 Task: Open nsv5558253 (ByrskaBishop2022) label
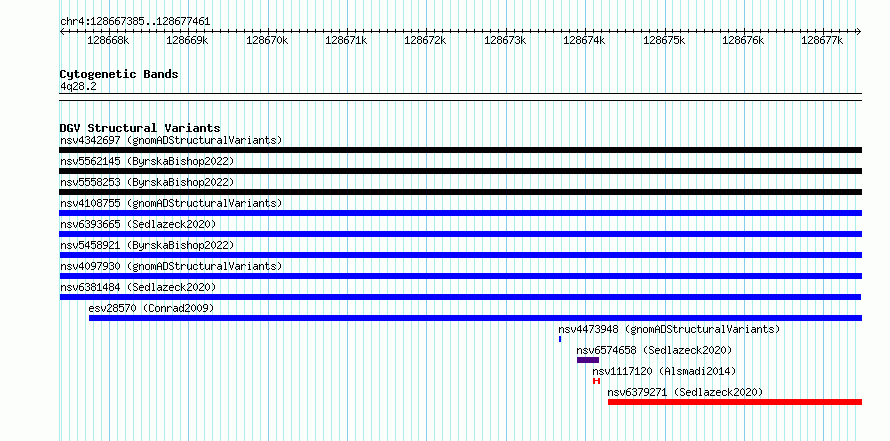(147, 182)
